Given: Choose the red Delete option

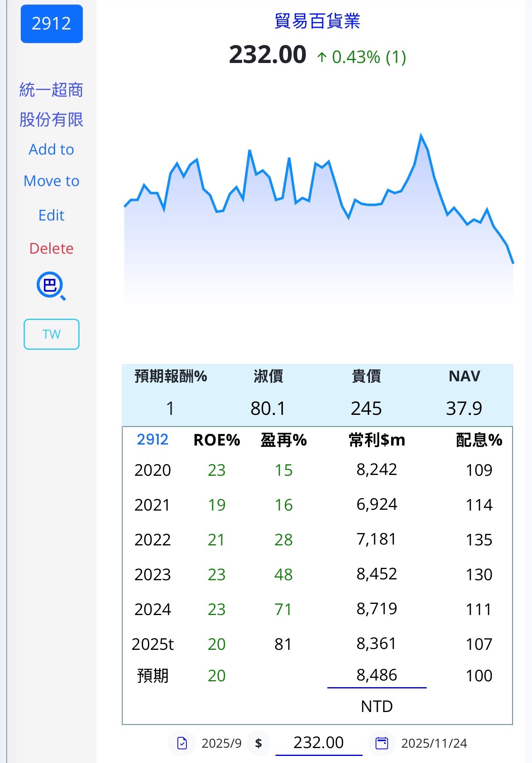Looking at the screenshot, I should (x=51, y=248).
